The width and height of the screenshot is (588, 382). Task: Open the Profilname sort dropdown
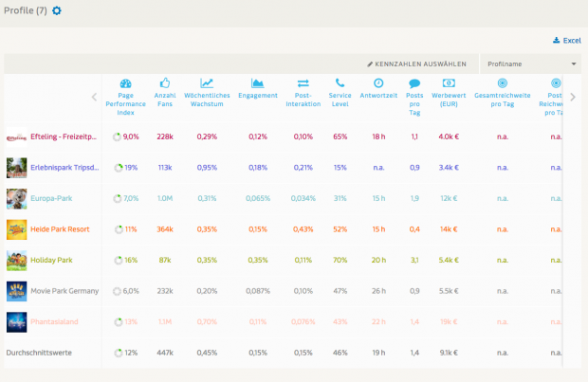pos(532,64)
